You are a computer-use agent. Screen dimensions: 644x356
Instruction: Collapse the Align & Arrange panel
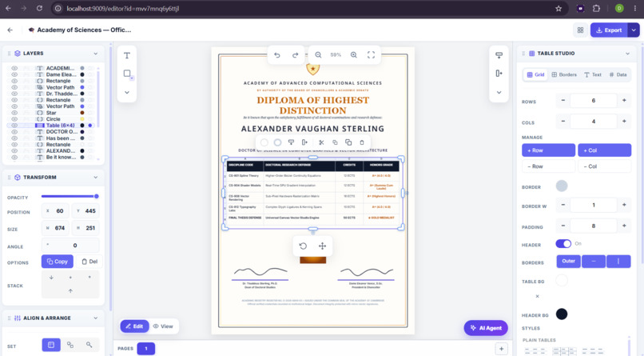click(96, 318)
